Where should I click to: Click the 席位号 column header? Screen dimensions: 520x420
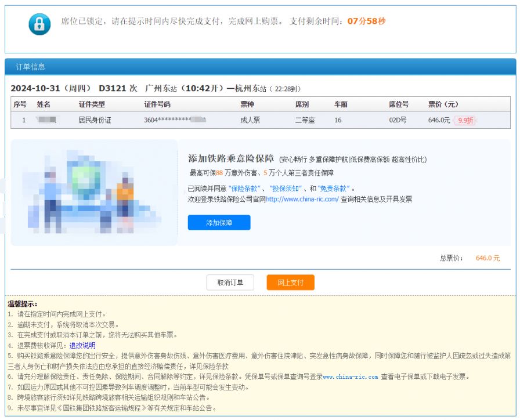point(398,104)
